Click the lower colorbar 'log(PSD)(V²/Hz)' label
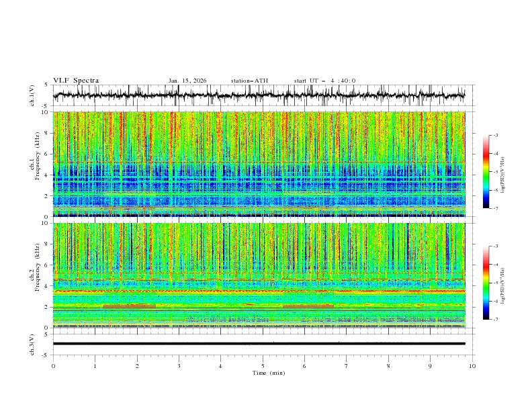 [502, 285]
